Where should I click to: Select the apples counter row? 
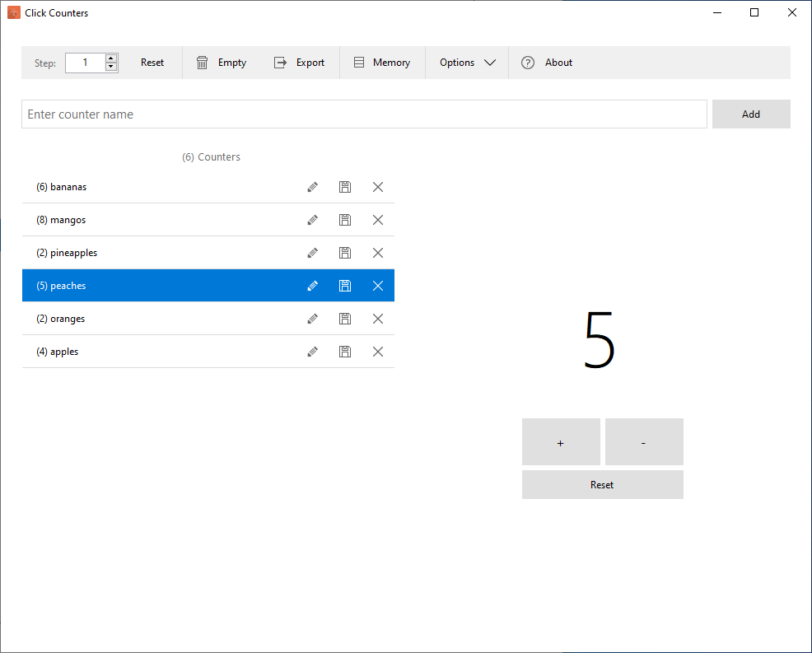(208, 352)
